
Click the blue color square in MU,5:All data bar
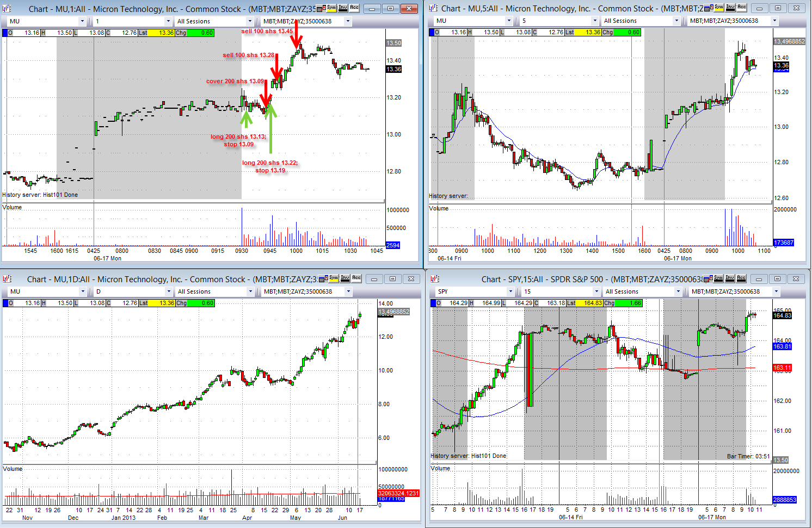pyautogui.click(x=432, y=32)
